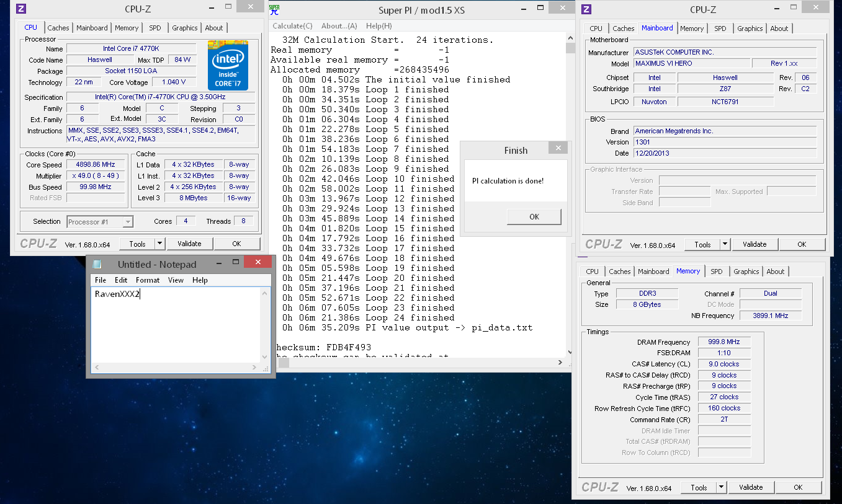Viewport: 842px width, 504px height.
Task: Switch to Graphics tab in left CPU-Z window
Action: click(x=185, y=28)
